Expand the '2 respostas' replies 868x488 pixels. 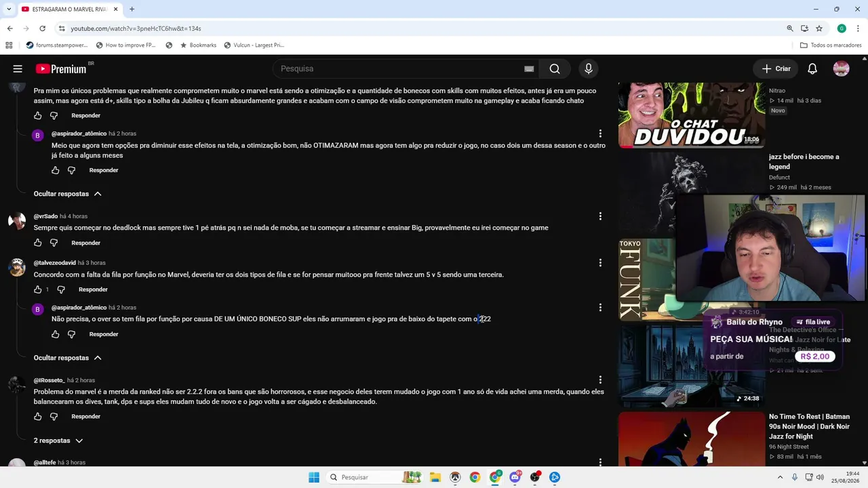click(58, 441)
